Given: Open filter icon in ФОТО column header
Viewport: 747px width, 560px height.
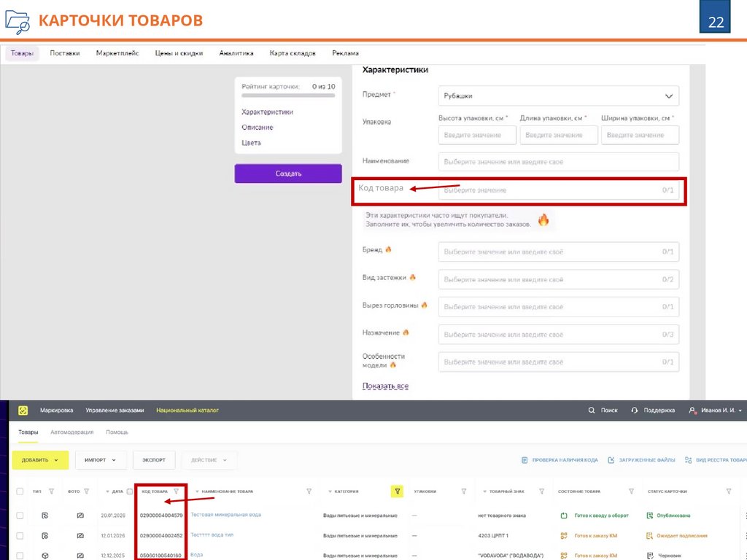Looking at the screenshot, I should pos(86,491).
